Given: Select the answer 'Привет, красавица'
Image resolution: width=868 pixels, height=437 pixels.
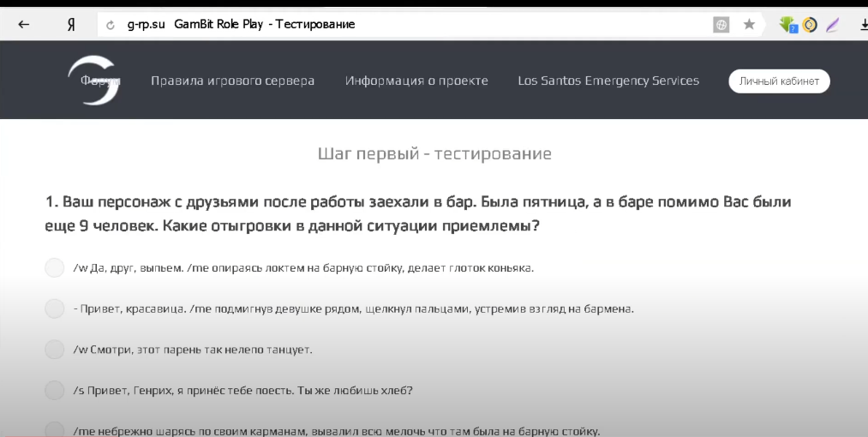Looking at the screenshot, I should click(54, 308).
